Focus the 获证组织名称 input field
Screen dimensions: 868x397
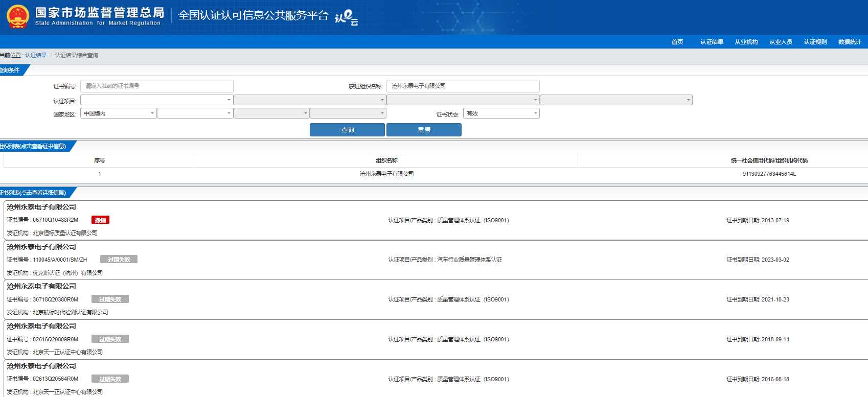(463, 86)
